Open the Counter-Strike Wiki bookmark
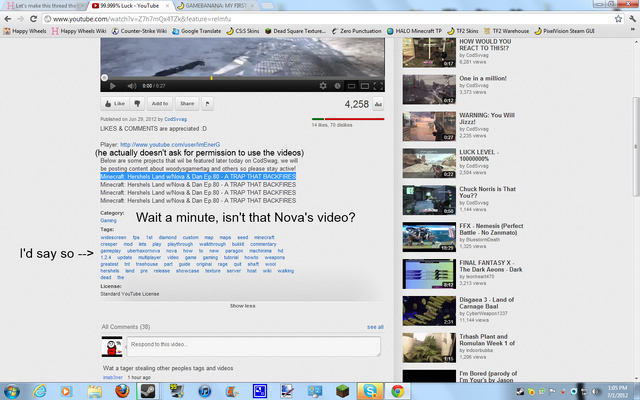 click(139, 31)
